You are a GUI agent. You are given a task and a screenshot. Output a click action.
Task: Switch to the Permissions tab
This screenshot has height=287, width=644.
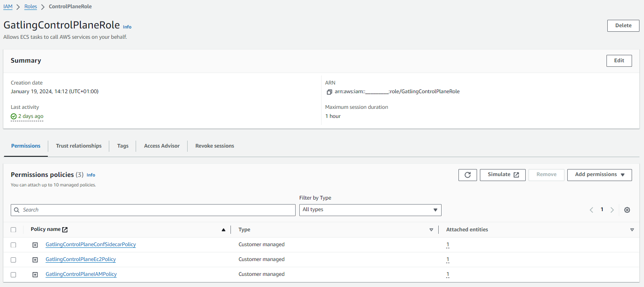tap(26, 146)
